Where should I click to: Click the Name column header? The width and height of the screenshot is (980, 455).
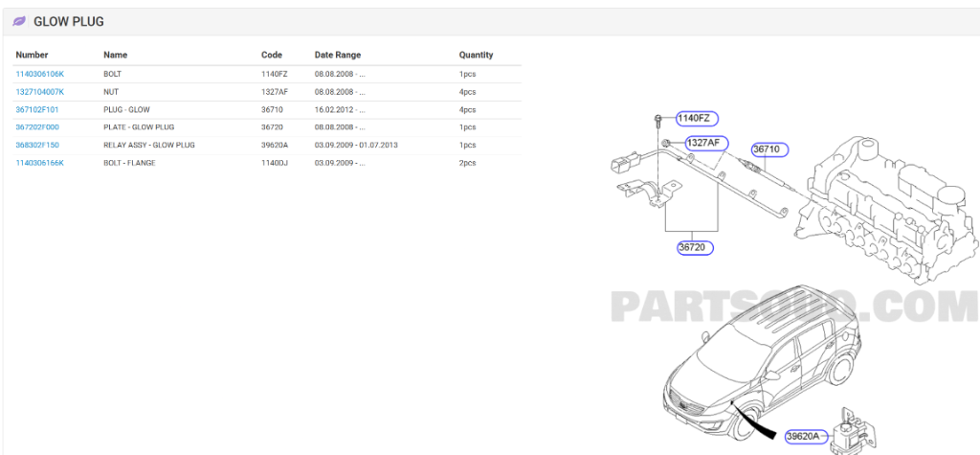pyautogui.click(x=115, y=55)
